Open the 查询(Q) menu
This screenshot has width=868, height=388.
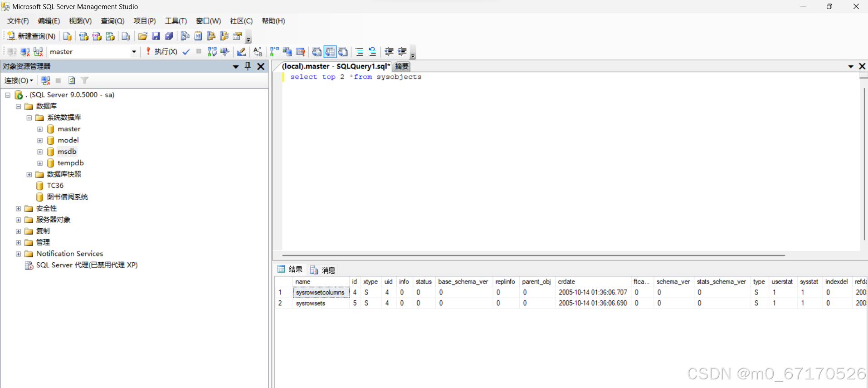click(112, 21)
